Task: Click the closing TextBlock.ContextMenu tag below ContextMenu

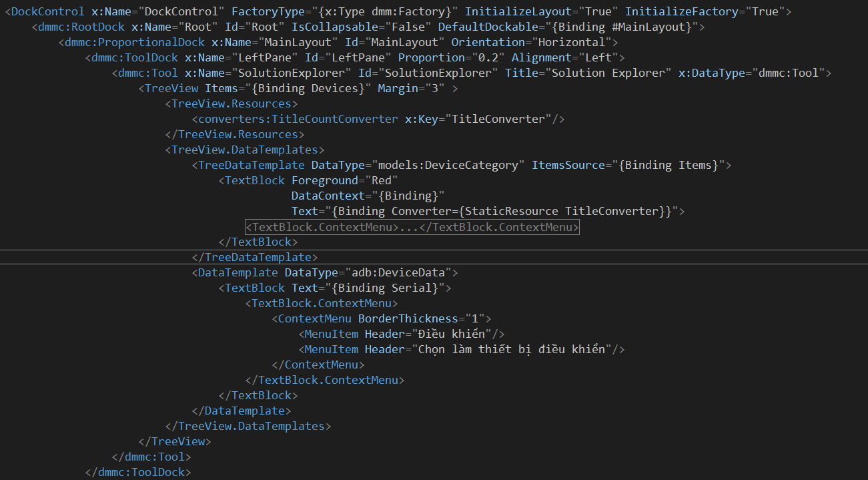Action: pyautogui.click(x=324, y=380)
